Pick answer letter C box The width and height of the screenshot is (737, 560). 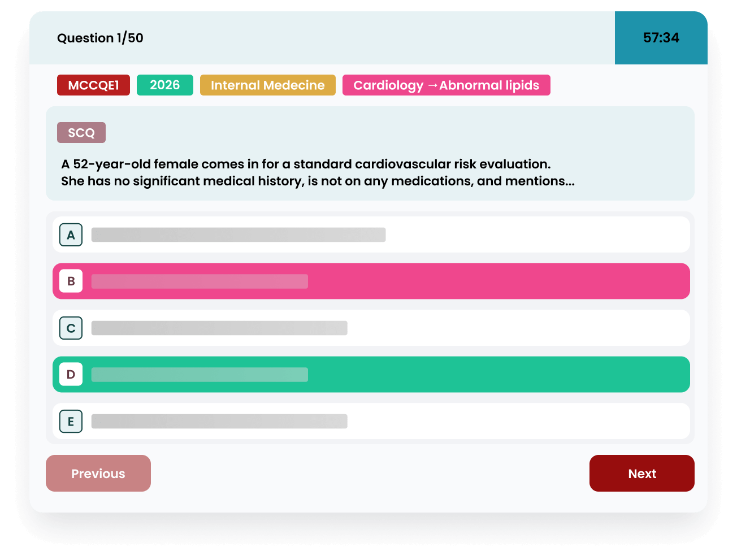[x=71, y=328]
